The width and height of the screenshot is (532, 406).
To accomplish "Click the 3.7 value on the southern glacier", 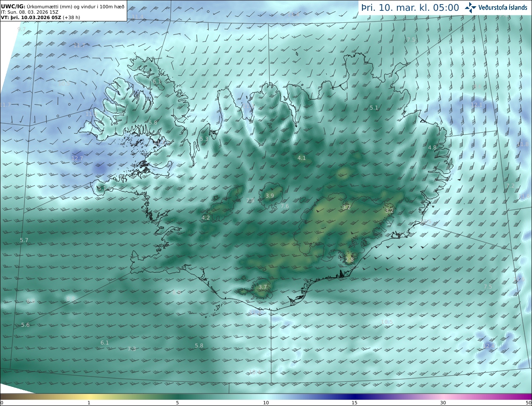I will 263,287.
